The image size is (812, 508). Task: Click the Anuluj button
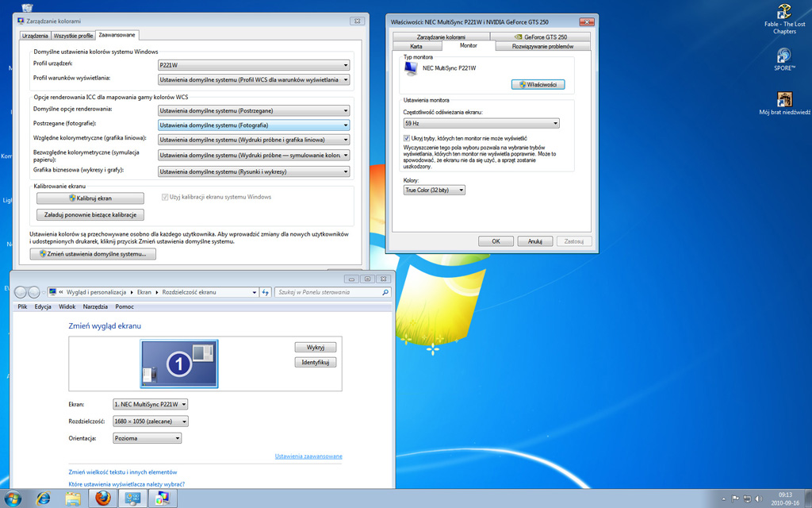coord(535,241)
